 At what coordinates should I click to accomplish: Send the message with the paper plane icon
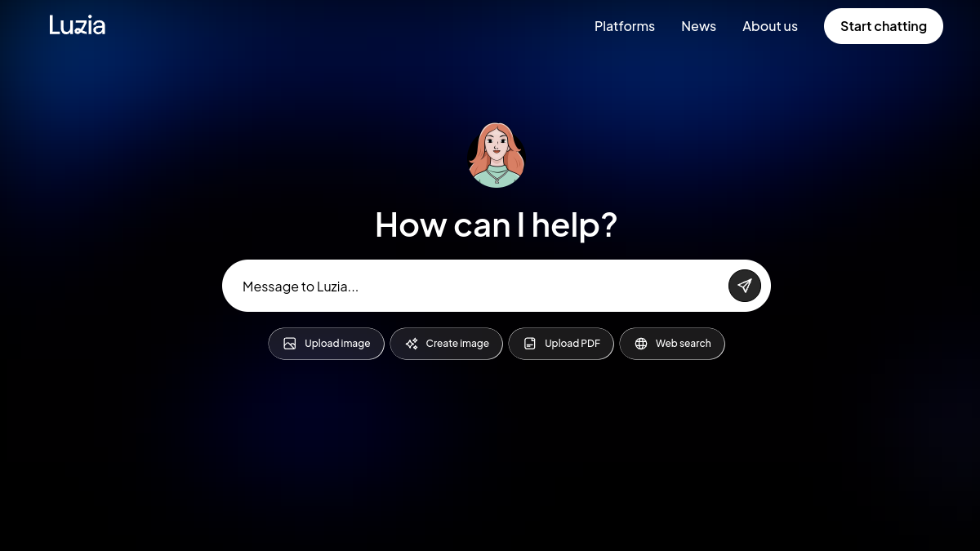click(x=745, y=286)
